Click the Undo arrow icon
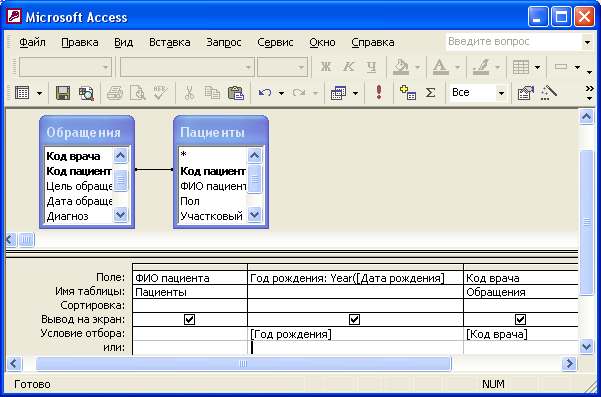Viewport: 601px width, 397px height. 265,93
